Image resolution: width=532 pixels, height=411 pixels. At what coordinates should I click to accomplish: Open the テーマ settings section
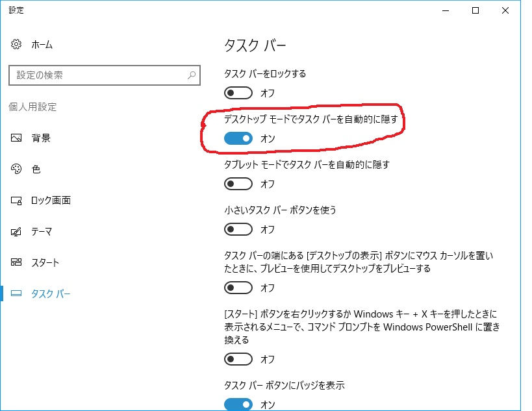tap(42, 232)
